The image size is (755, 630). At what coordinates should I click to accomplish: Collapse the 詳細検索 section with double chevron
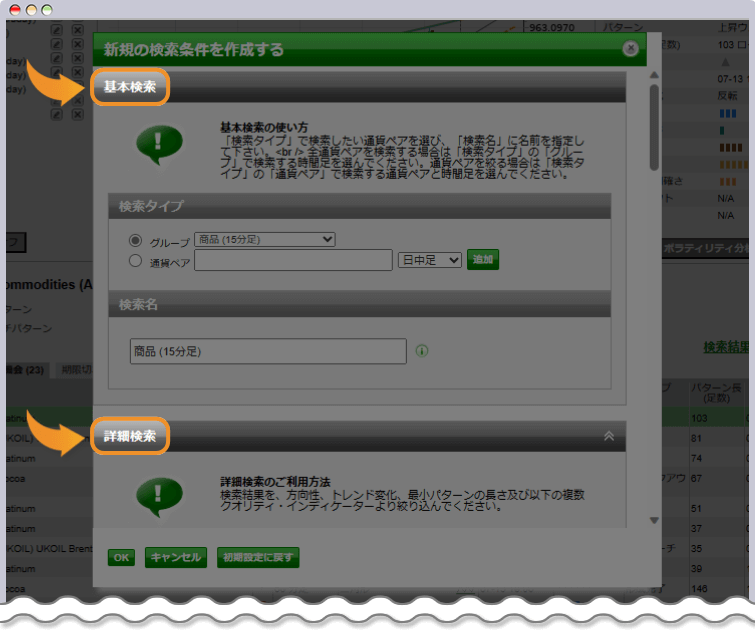[x=608, y=436]
